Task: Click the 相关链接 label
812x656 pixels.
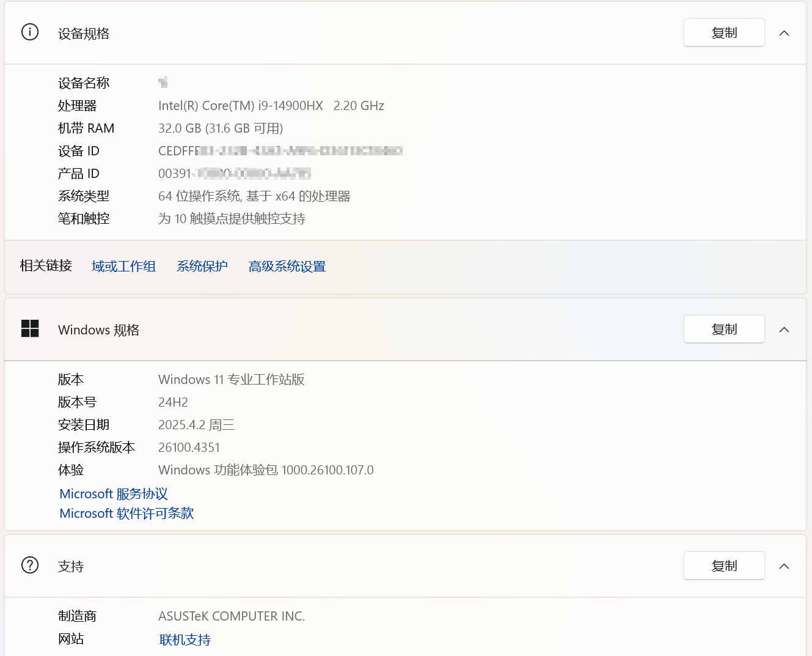Action: (x=46, y=265)
